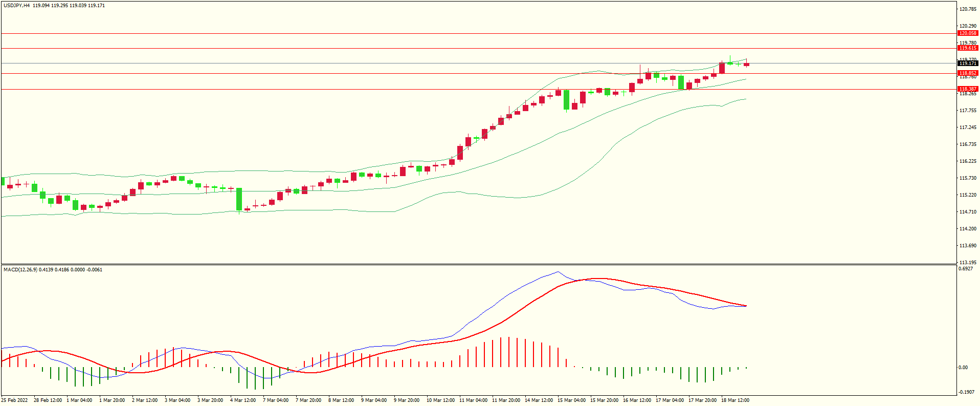Click the 114.200 price scale label
Image resolution: width=980 pixels, height=406 pixels.
pyautogui.click(x=968, y=229)
